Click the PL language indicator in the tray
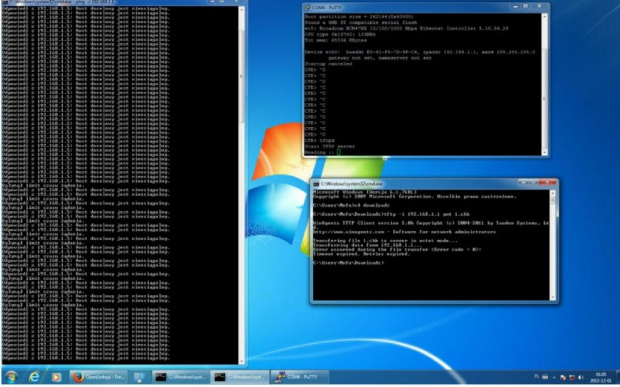The width and height of the screenshot is (620, 387). click(537, 376)
